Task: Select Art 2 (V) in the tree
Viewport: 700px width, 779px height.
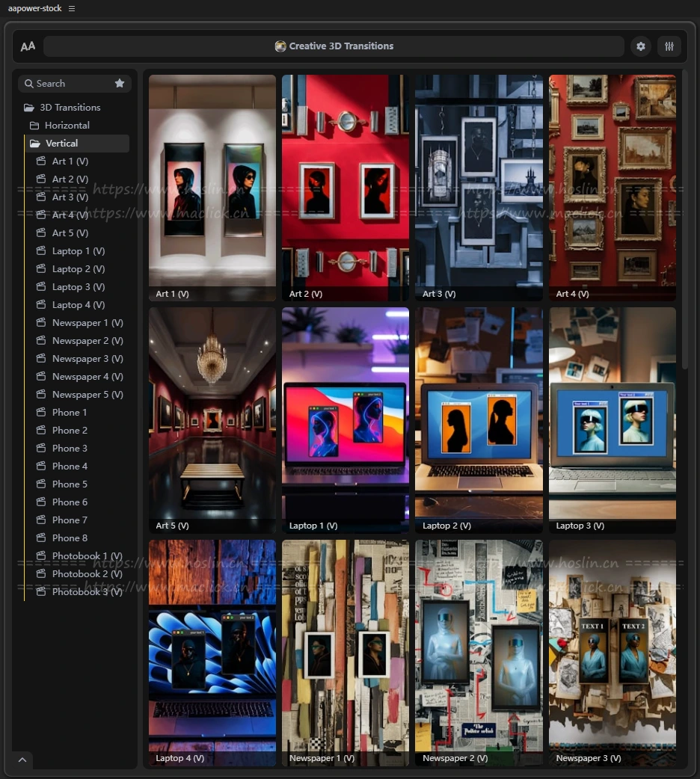Action: coord(70,179)
